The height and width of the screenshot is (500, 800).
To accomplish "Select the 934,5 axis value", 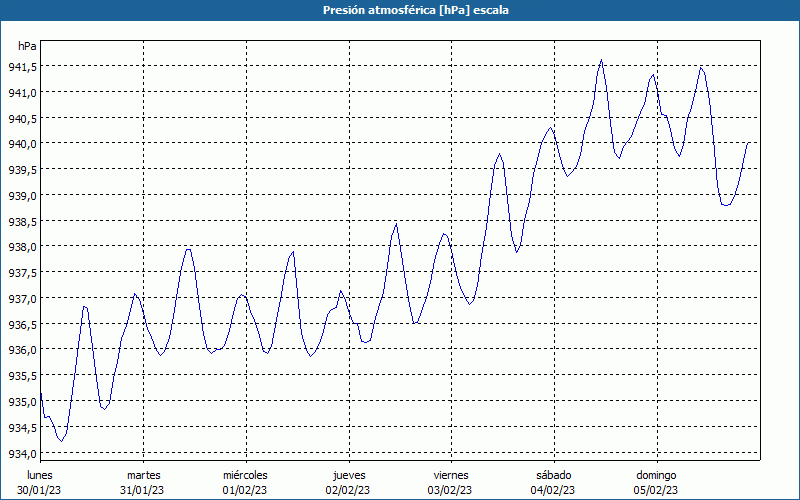I will [x=22, y=428].
